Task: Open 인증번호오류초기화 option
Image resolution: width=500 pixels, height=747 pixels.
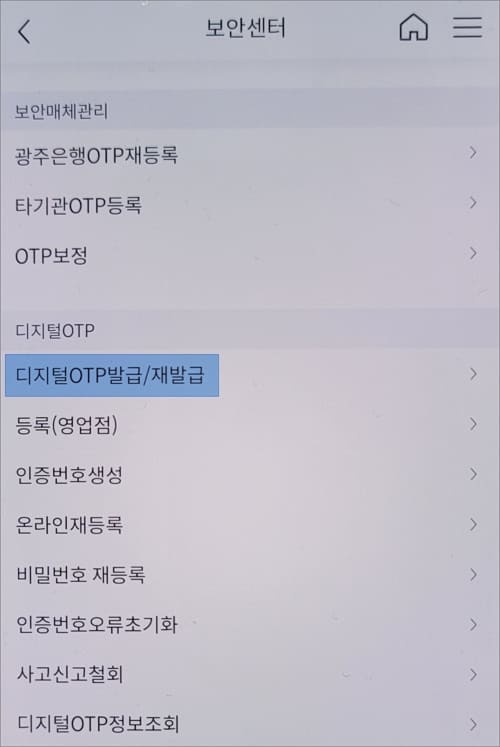Action: pos(250,625)
